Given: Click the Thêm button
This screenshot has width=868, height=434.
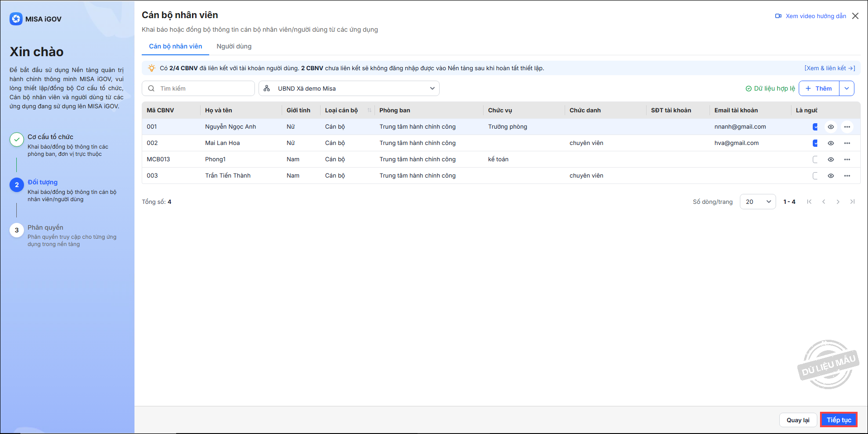Looking at the screenshot, I should (819, 88).
